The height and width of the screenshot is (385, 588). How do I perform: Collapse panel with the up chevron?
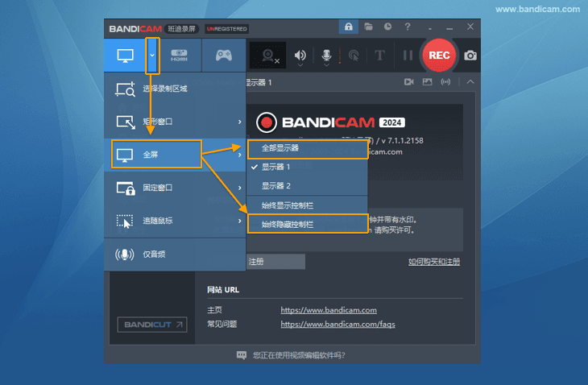click(x=470, y=81)
